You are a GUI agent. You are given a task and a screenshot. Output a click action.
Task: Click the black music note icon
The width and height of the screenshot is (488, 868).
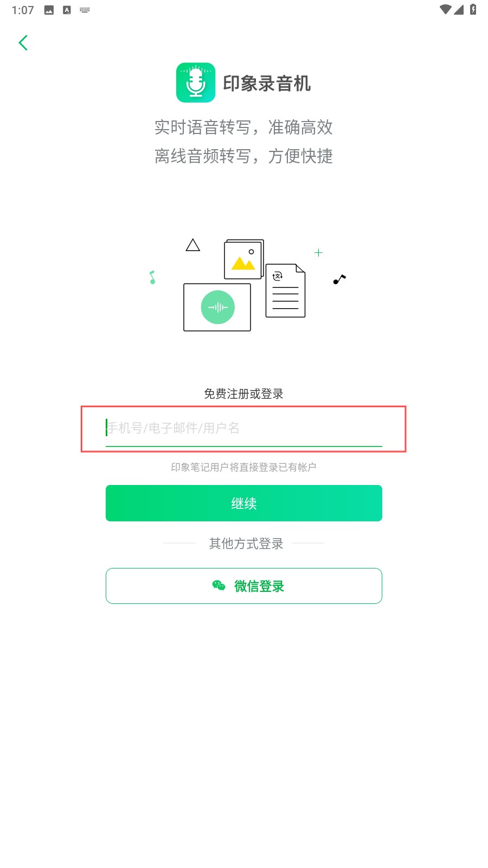(x=339, y=279)
